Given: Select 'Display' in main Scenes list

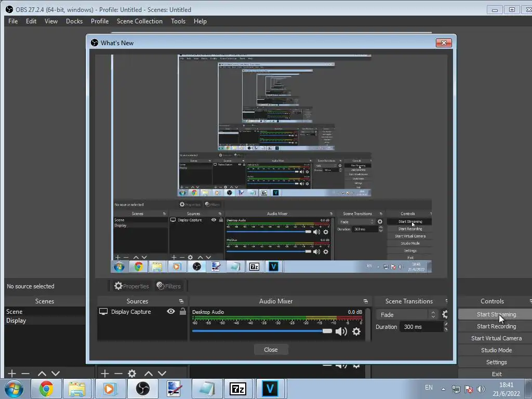Looking at the screenshot, I should pos(45,320).
